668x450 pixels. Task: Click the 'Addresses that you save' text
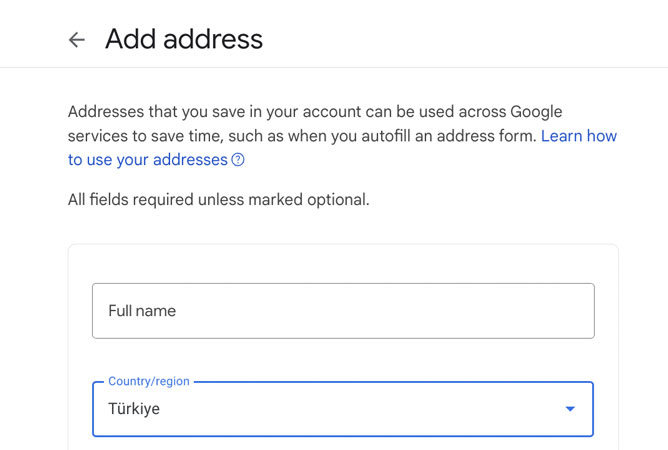pyautogui.click(x=150, y=111)
